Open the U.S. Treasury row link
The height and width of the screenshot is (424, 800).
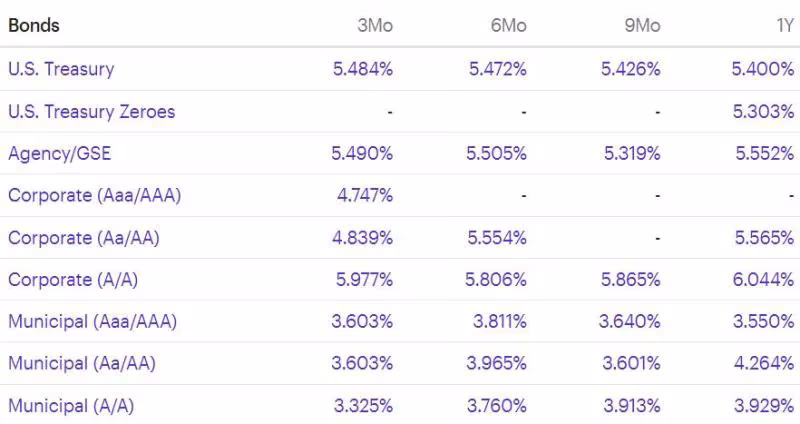tap(61, 69)
